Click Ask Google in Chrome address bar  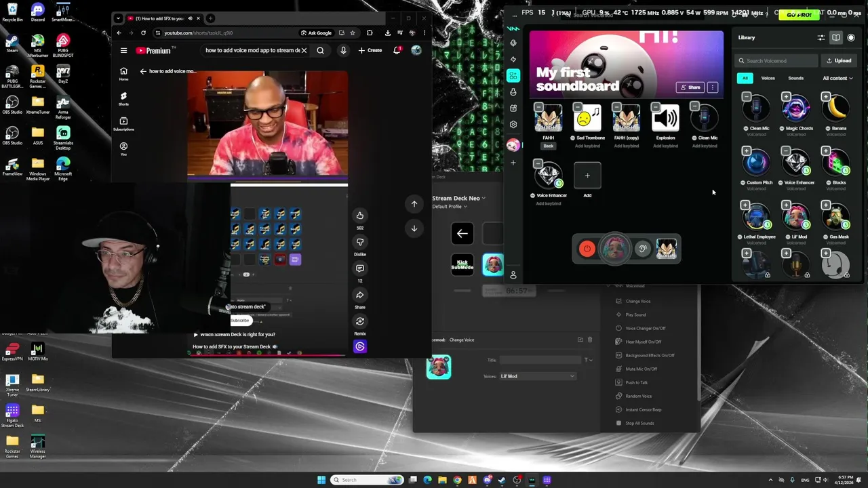316,33
